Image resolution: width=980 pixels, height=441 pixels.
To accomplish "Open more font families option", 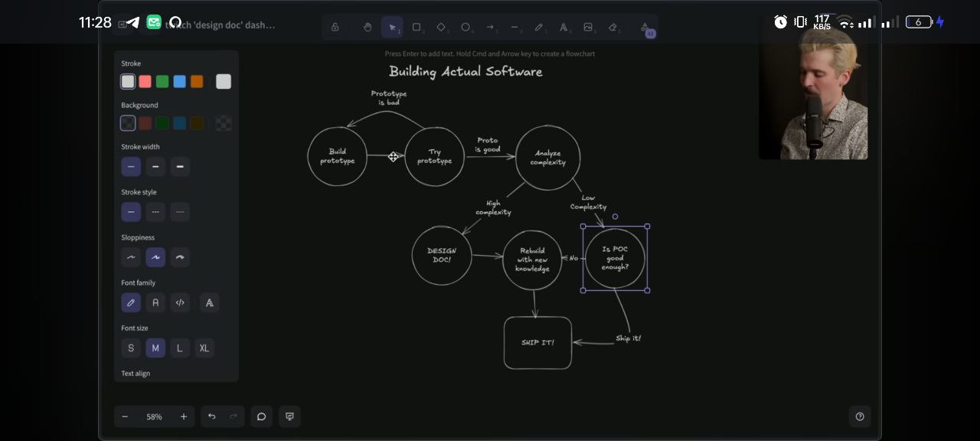I will [209, 302].
